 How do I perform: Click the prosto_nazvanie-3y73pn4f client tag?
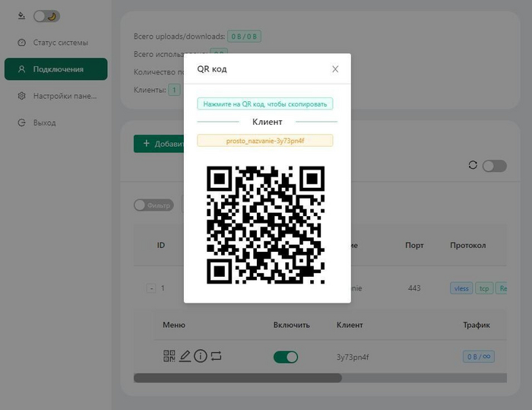tap(265, 141)
